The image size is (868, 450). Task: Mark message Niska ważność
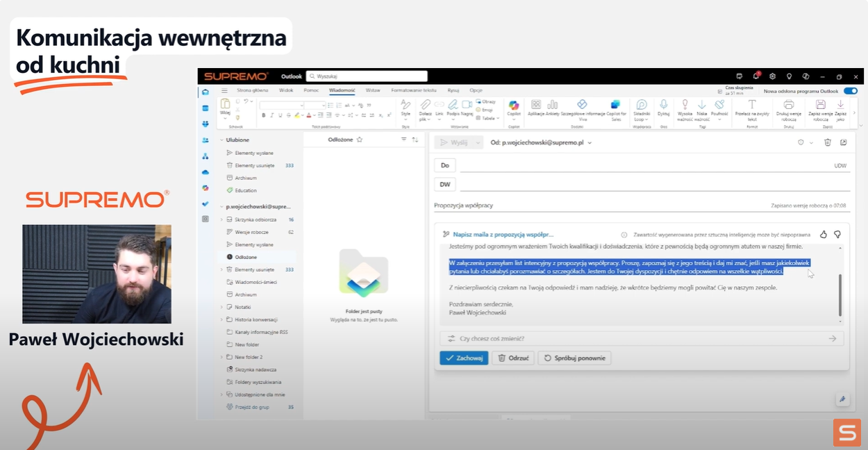click(x=701, y=110)
